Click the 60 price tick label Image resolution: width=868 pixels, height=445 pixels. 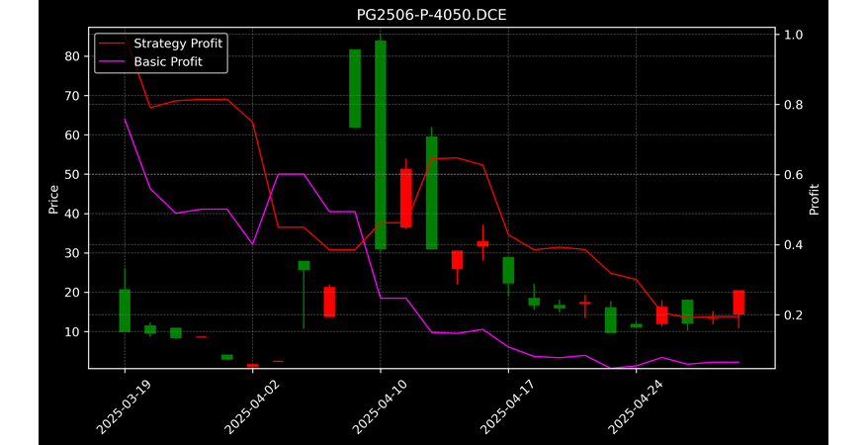(x=73, y=135)
